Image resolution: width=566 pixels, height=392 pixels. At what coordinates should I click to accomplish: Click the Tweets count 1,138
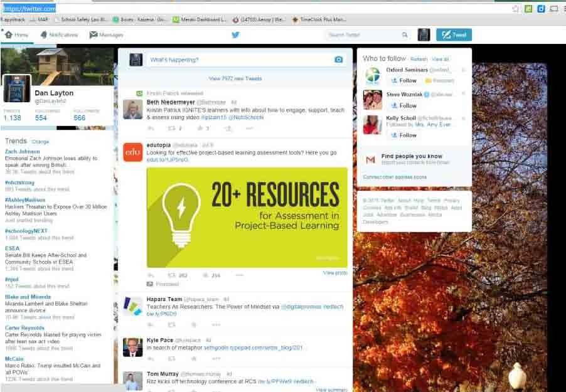[13, 118]
